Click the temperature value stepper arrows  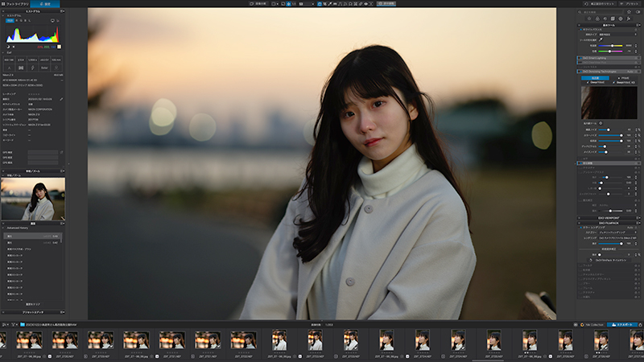coord(637,46)
